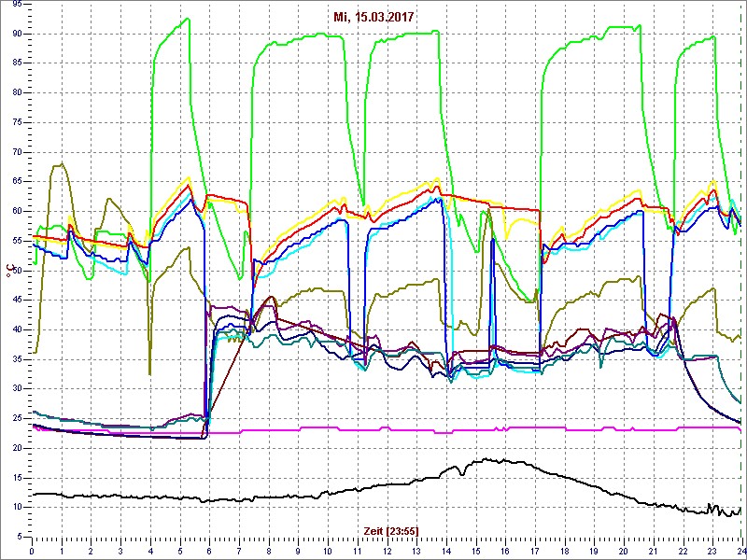Select hour 23 on the time axis
Viewport: 747px width, 560px height.
pos(712,552)
